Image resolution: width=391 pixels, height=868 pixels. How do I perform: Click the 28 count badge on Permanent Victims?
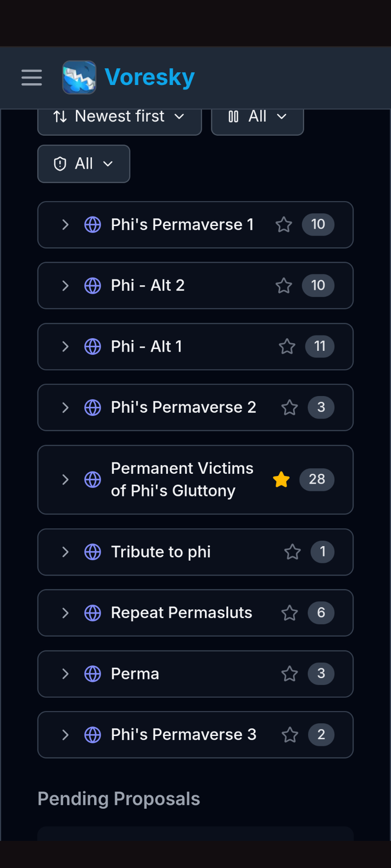coord(317,480)
